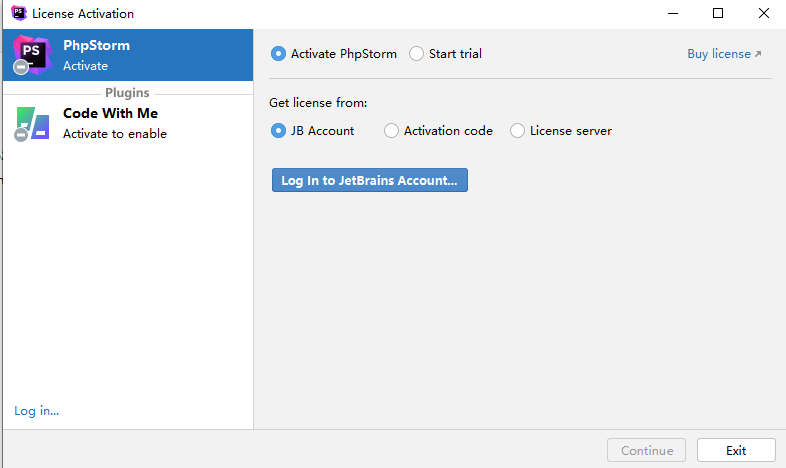Image resolution: width=786 pixels, height=468 pixels.
Task: Click the Log in… link at bottom left
Action: point(36,411)
